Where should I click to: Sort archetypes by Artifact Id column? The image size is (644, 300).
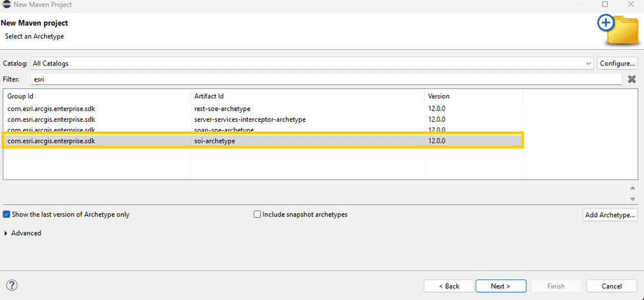307,96
